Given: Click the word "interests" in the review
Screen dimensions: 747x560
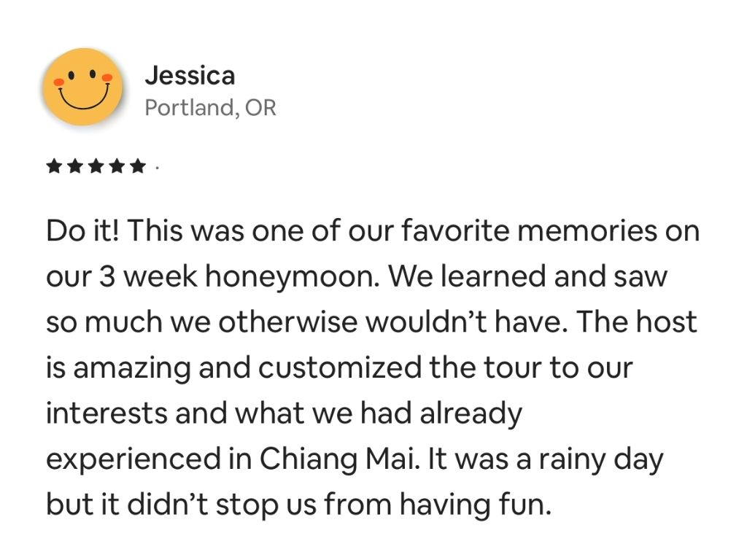Looking at the screenshot, I should [x=106, y=413].
